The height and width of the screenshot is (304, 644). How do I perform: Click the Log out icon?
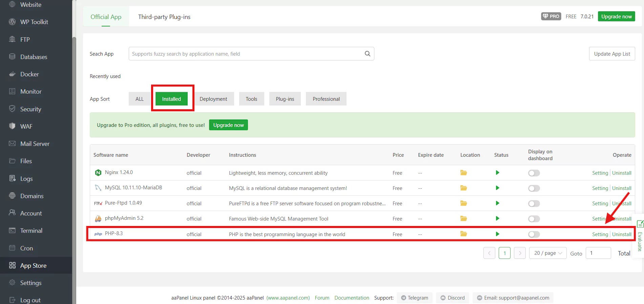pyautogui.click(x=12, y=300)
